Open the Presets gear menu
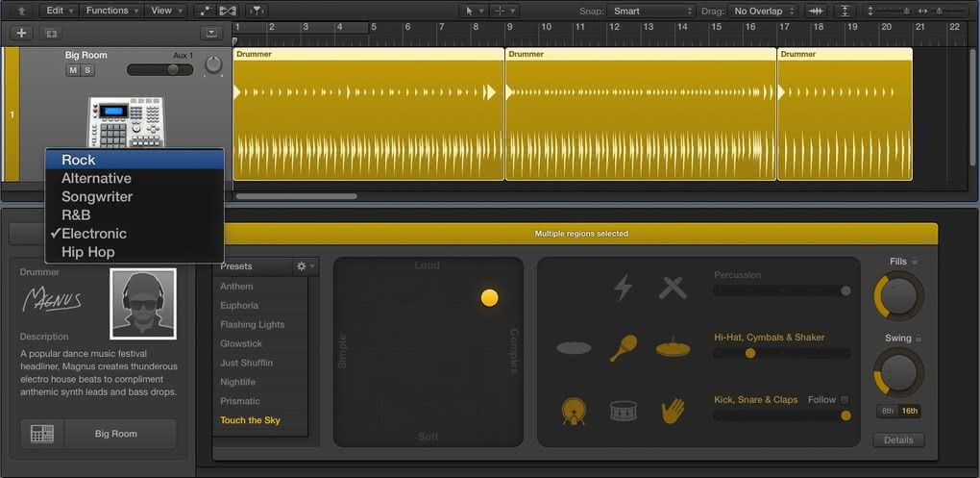This screenshot has height=478, width=980. coord(306,265)
